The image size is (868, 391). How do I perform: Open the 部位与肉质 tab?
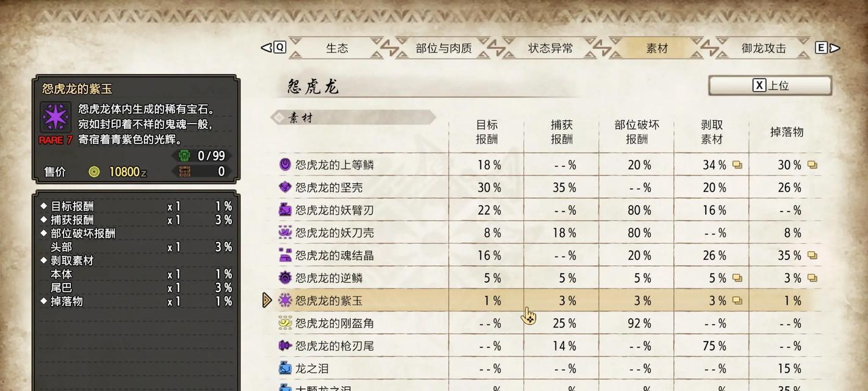tap(444, 48)
